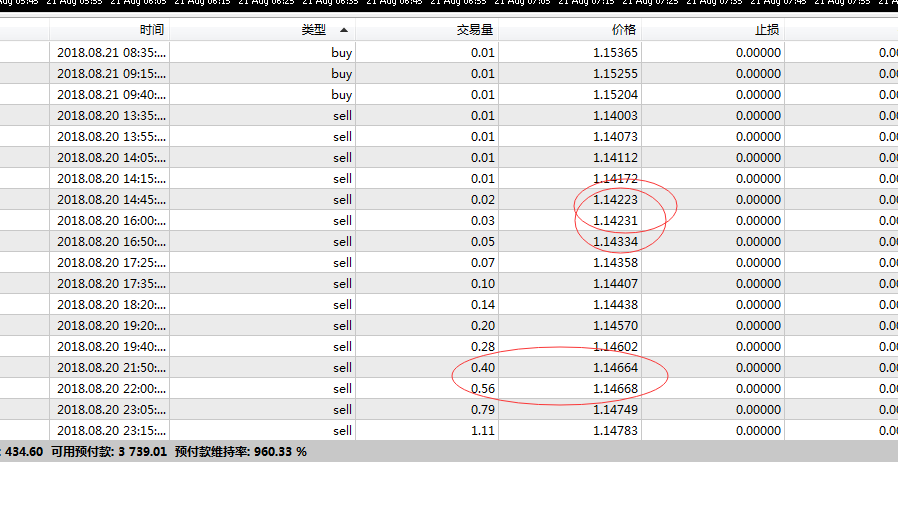Click the 价格 column header

[570, 30]
